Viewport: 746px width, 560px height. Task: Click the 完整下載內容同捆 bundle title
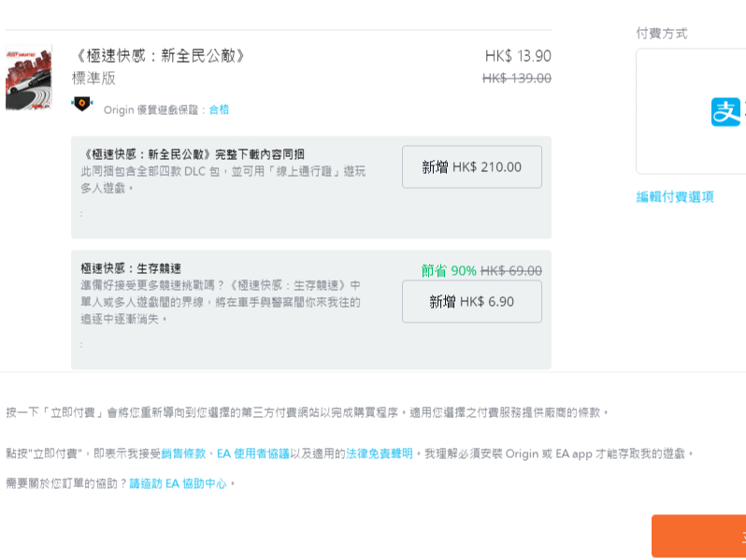[193, 154]
